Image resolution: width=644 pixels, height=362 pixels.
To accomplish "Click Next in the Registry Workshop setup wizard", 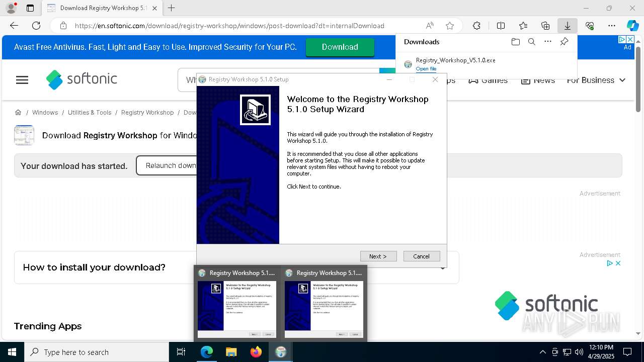I will click(378, 256).
